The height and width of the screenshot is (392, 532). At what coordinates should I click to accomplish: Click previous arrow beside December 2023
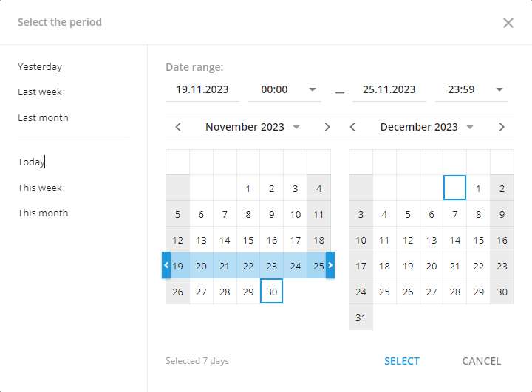tap(352, 127)
